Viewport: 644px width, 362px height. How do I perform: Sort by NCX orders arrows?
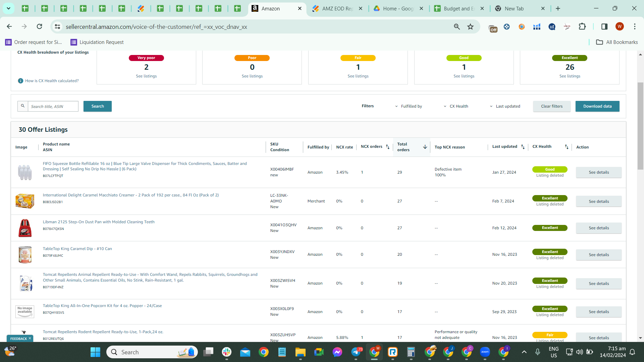(x=388, y=147)
